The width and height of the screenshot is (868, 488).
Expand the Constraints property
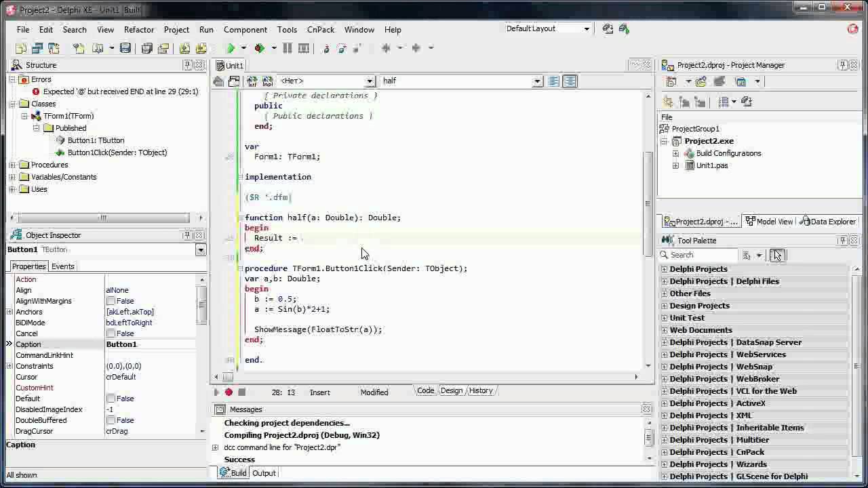pyautogui.click(x=9, y=366)
